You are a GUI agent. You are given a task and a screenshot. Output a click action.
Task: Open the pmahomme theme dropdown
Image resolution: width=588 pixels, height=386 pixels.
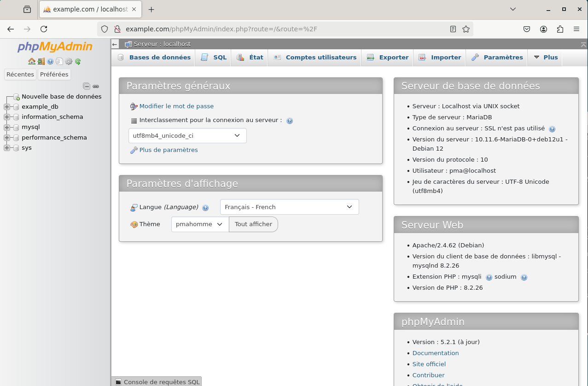click(200, 224)
